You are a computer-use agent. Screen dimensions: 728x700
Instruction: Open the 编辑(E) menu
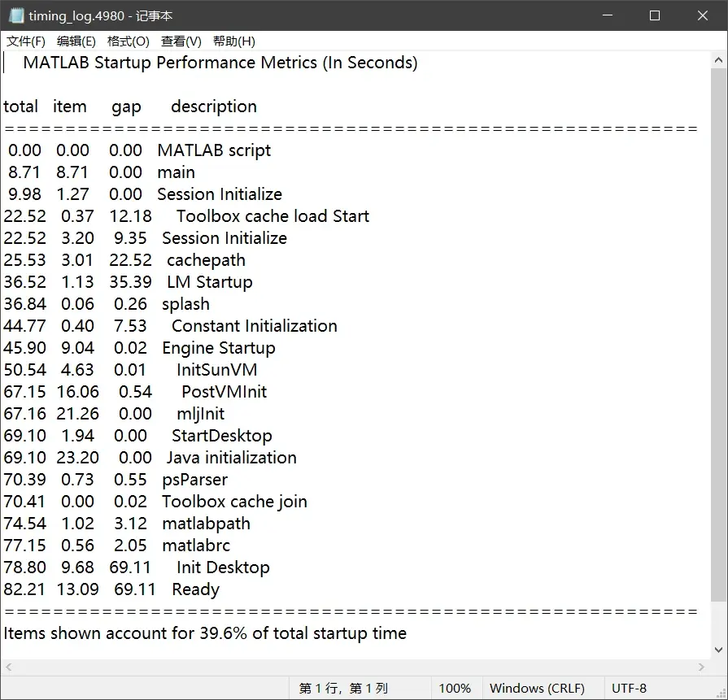(x=76, y=41)
